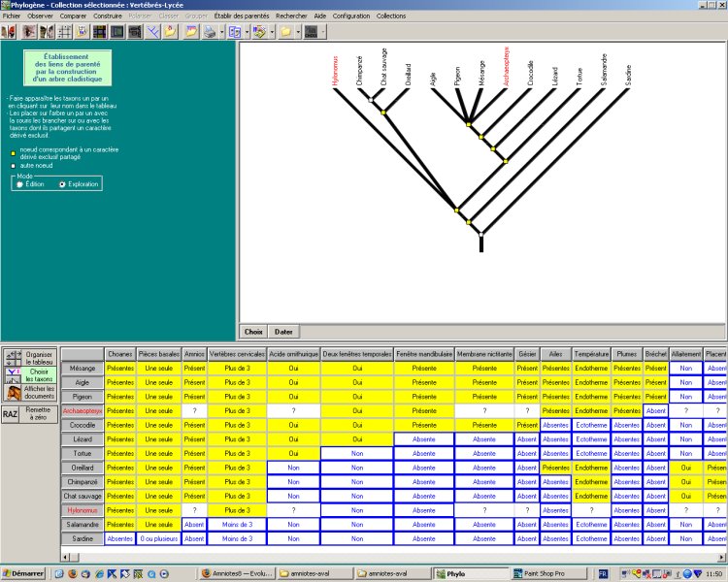
Task: Open the Établir des parentés menu
Action: click(242, 16)
